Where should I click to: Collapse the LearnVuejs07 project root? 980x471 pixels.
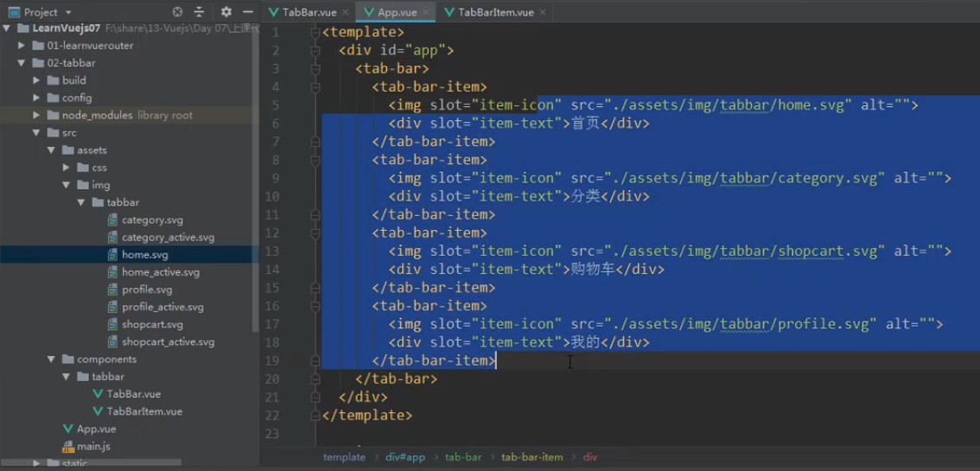point(6,29)
